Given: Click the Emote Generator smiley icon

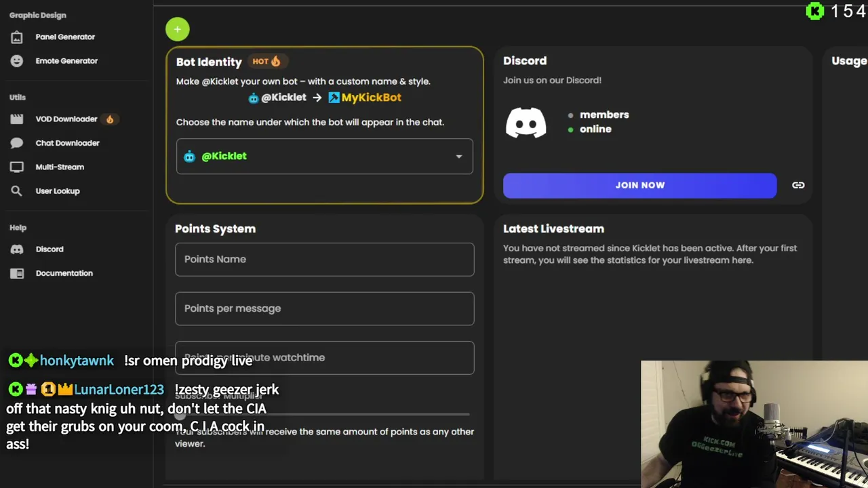Looking at the screenshot, I should click(17, 61).
